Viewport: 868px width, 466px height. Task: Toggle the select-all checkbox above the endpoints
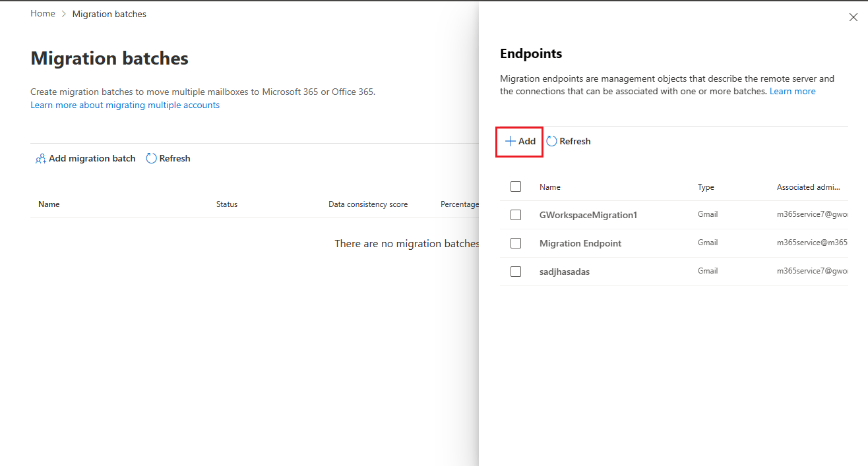516,187
